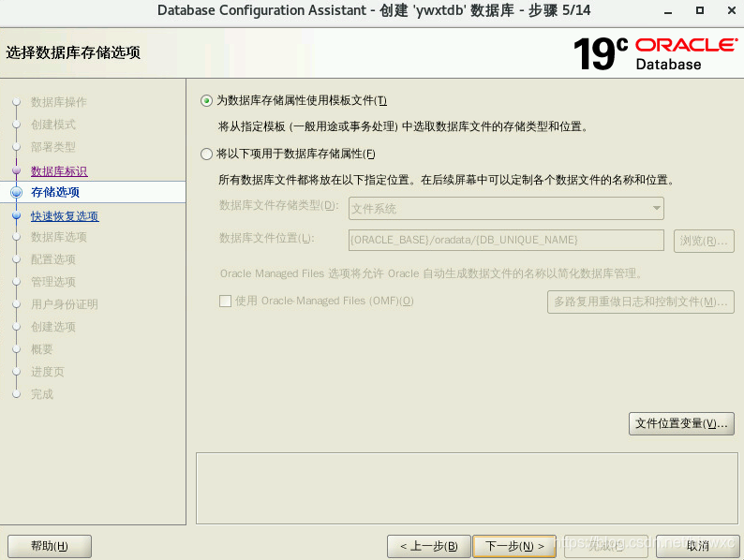The width and height of the screenshot is (744, 560).
Task: Click into the 数据库文件位置 path field
Action: [506, 240]
